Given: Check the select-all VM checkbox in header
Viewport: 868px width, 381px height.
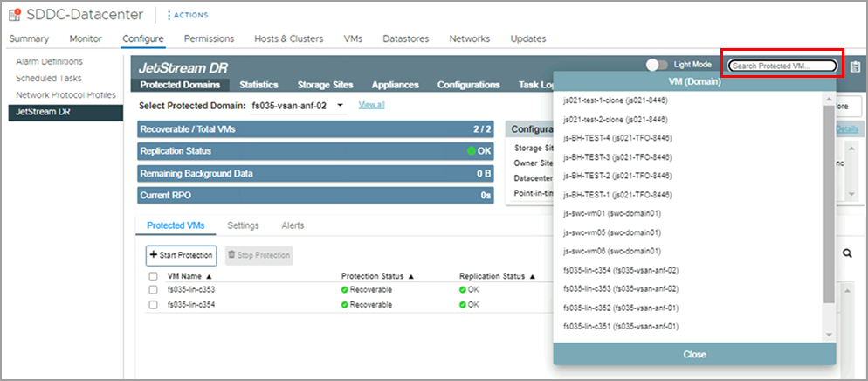Looking at the screenshot, I should (x=153, y=276).
